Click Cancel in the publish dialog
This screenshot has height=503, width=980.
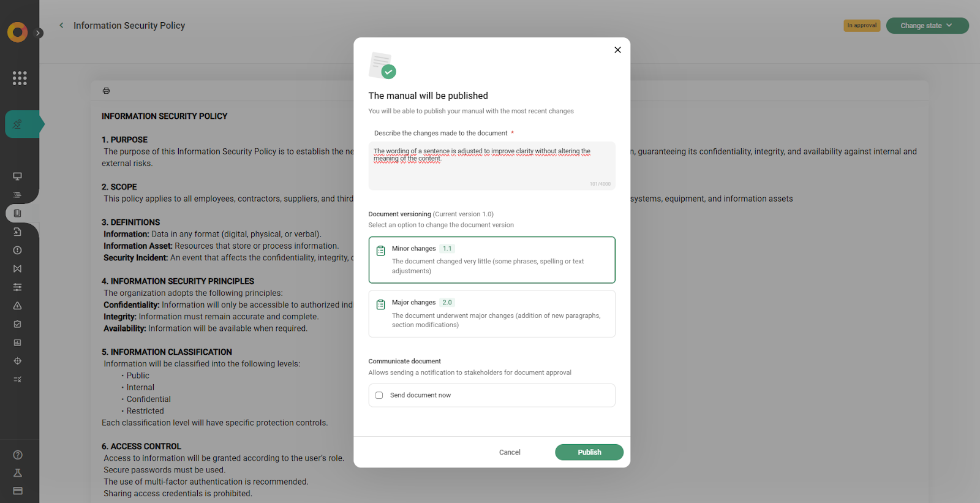pyautogui.click(x=510, y=452)
